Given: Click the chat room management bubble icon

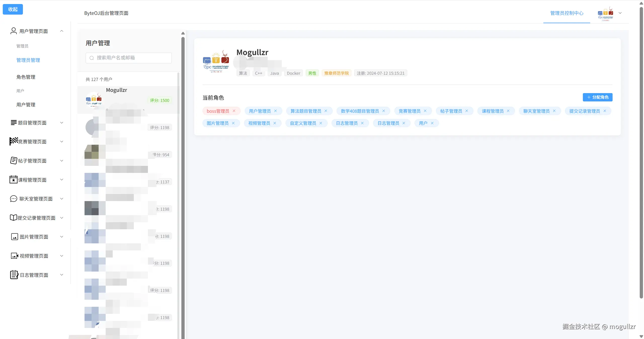Looking at the screenshot, I should [13, 199].
